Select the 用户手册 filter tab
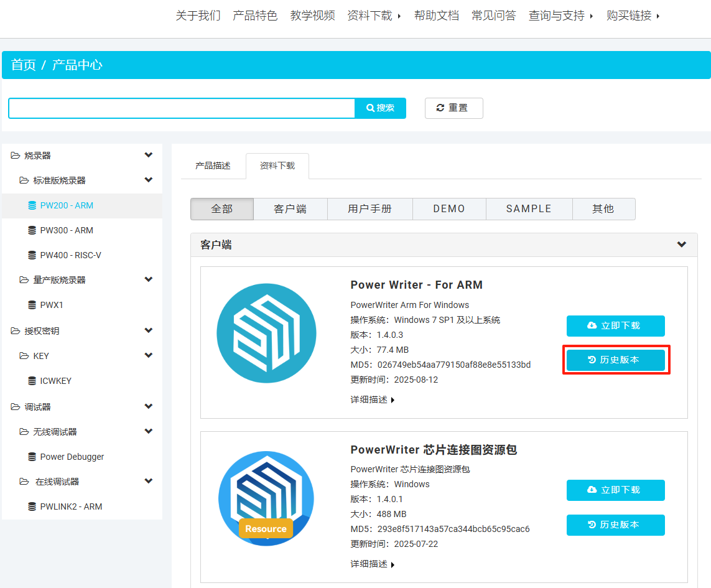Screen dimensions: 711x588 pyautogui.click(x=370, y=208)
